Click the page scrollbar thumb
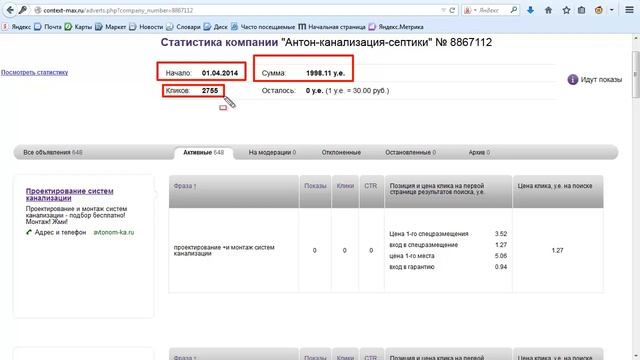640x360 pixels. pos(636,73)
